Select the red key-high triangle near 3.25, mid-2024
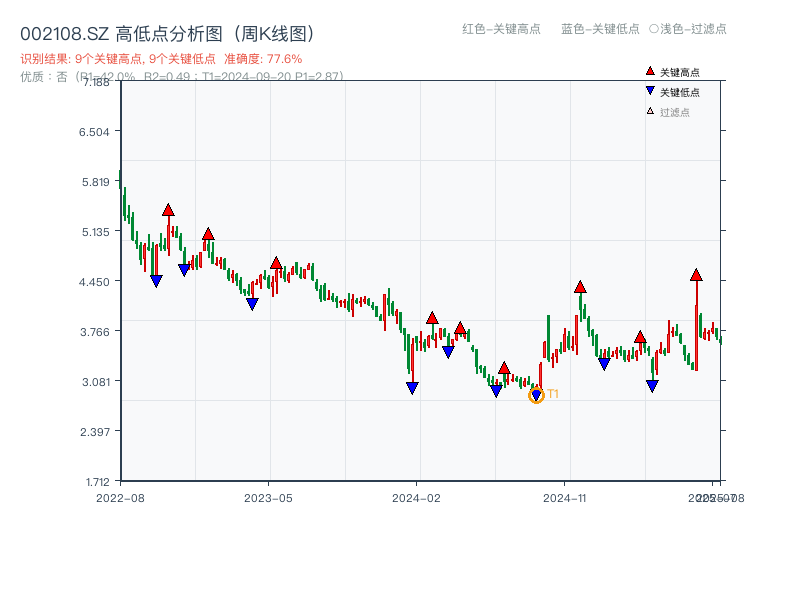Viewport: 800px width, 600px height. [504, 368]
